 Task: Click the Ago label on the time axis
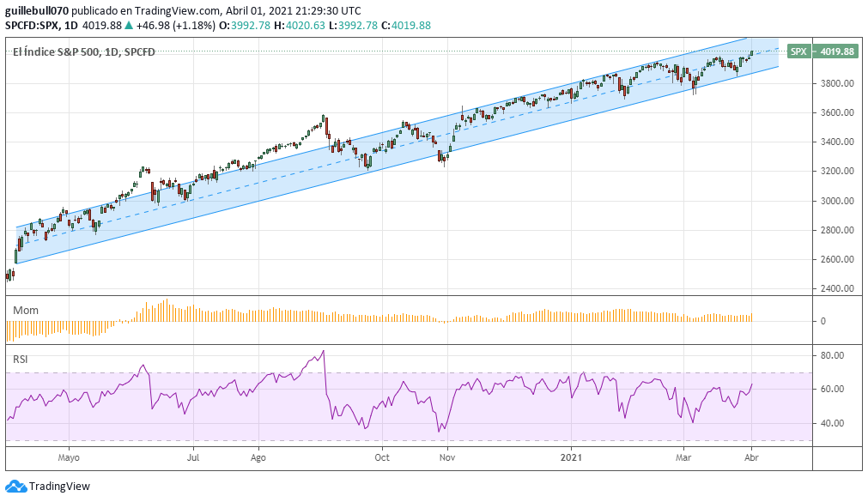pyautogui.click(x=258, y=457)
